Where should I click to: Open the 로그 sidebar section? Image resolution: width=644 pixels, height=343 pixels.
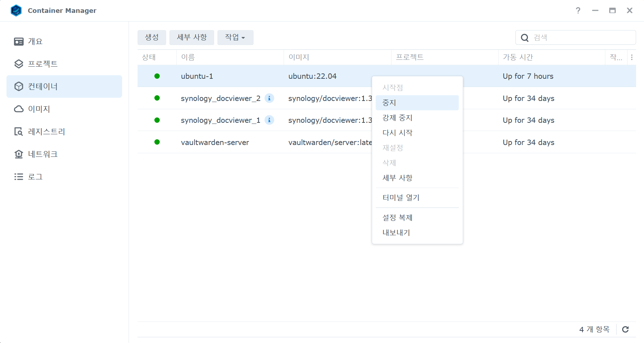tap(35, 177)
